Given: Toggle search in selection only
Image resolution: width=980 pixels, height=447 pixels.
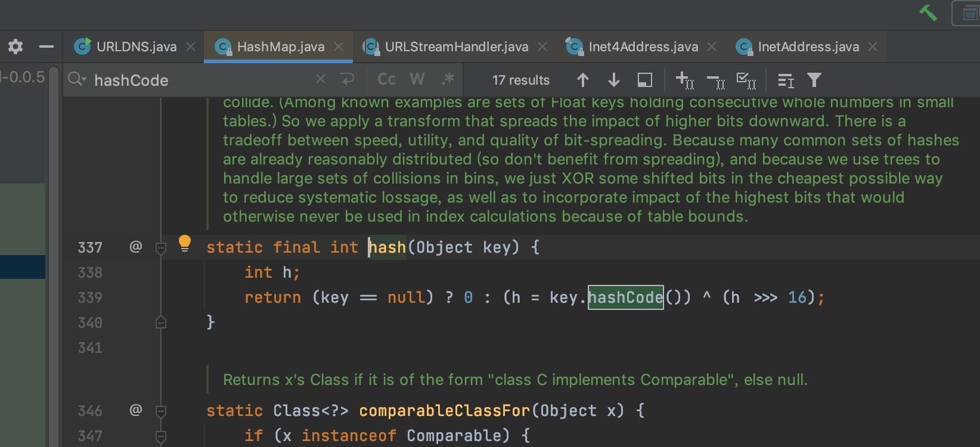Looking at the screenshot, I should pos(645,80).
